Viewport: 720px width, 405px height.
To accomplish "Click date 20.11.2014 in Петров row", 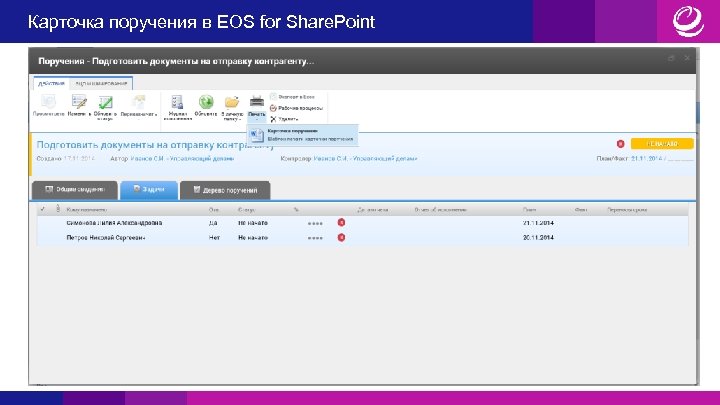I will [538, 238].
